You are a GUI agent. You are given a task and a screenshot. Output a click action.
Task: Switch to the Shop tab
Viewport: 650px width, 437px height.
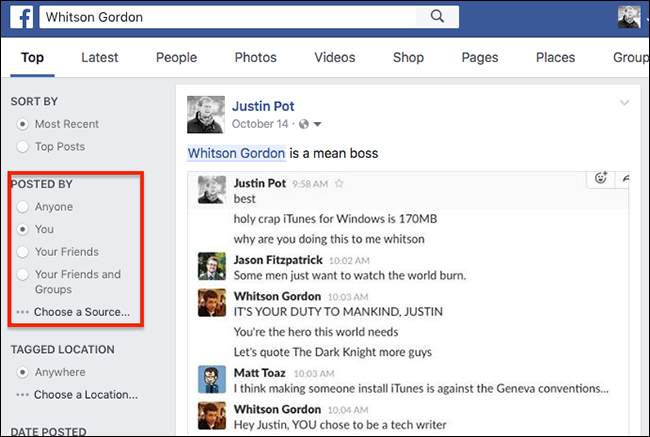pos(408,57)
